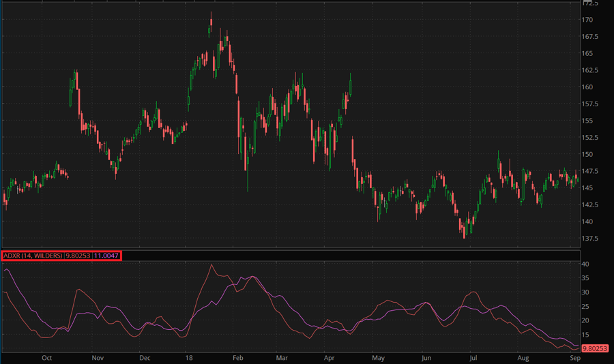Select the Dec label on time axis
This screenshot has width=614, height=364.
click(x=144, y=357)
